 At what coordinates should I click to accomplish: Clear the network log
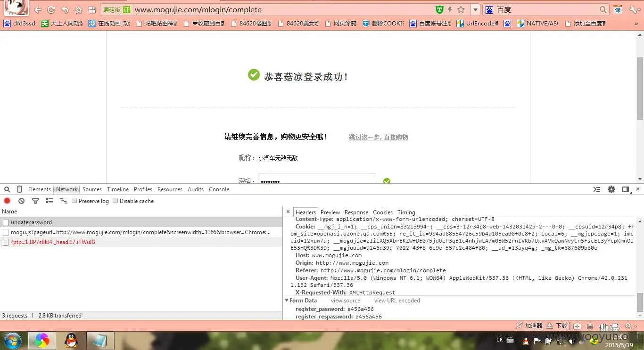click(21, 201)
